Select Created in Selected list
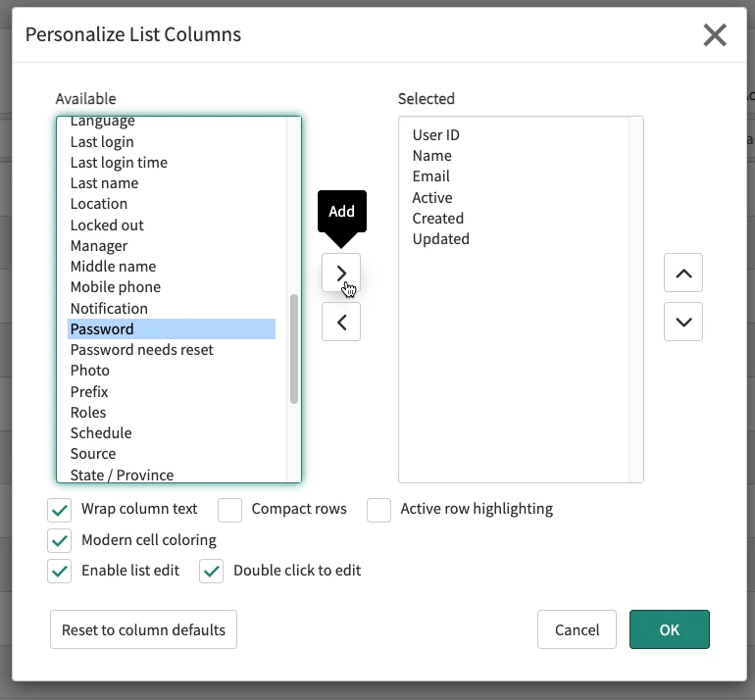This screenshot has height=700, width=755. coord(514,218)
